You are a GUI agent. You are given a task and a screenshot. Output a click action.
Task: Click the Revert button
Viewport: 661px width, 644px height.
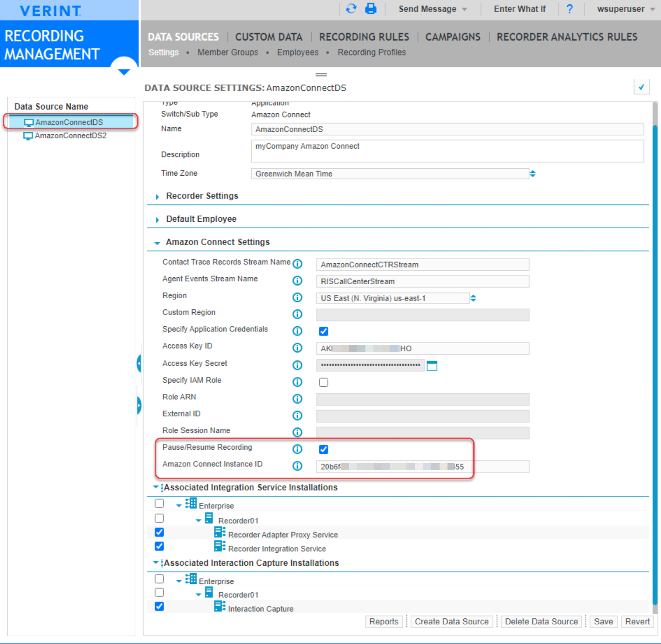click(x=637, y=621)
